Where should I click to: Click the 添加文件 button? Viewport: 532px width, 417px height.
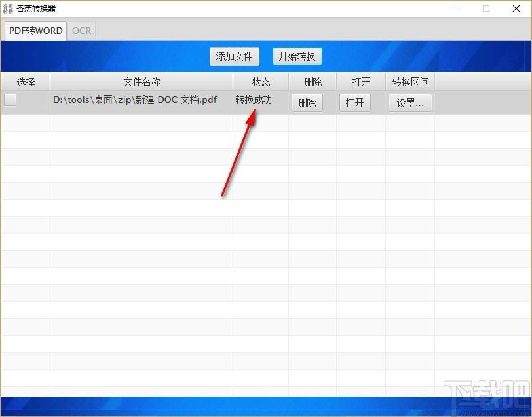pos(234,56)
